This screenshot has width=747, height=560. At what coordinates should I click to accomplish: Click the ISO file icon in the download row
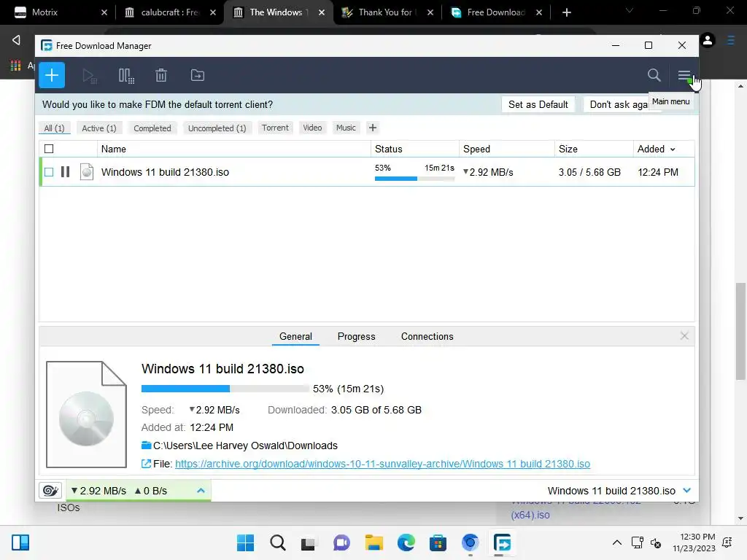tap(87, 172)
